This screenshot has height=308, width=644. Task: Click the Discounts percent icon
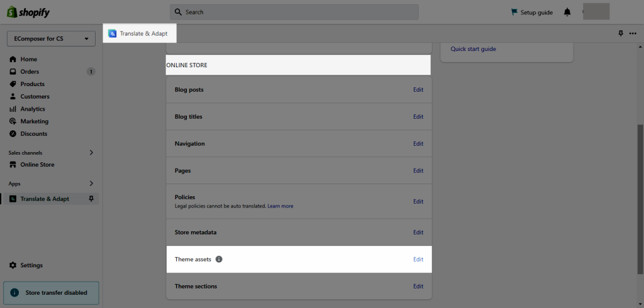tap(13, 133)
